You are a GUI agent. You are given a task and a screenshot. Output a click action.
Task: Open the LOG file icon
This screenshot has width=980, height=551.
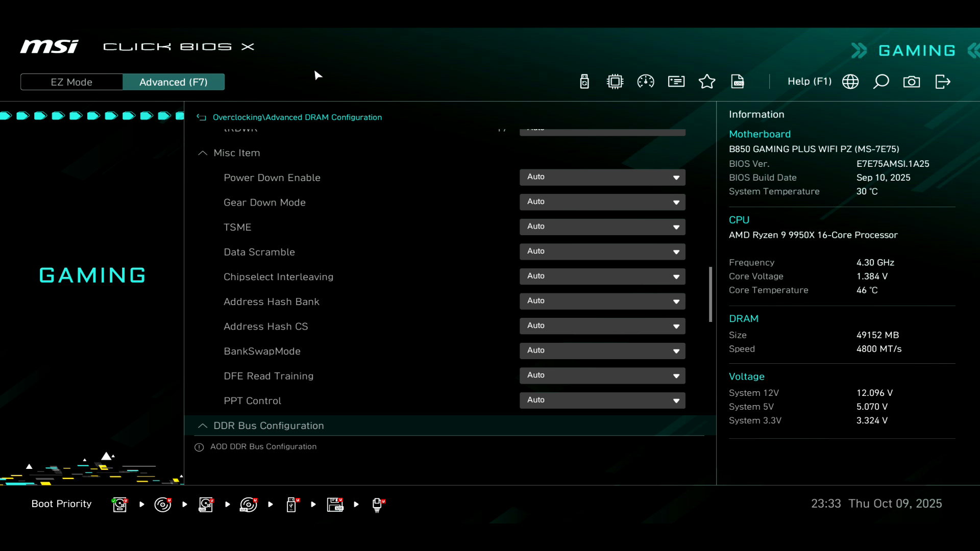(x=738, y=82)
